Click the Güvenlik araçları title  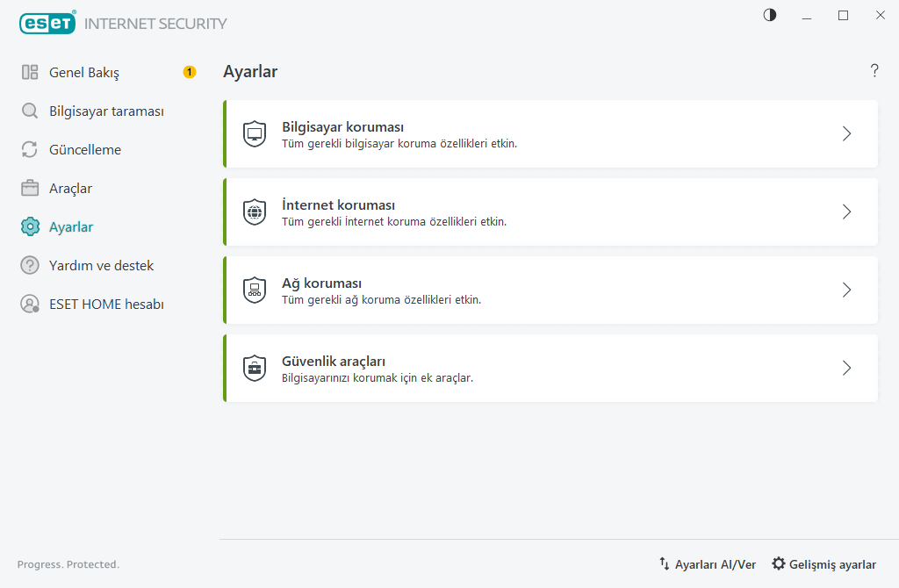tap(334, 361)
